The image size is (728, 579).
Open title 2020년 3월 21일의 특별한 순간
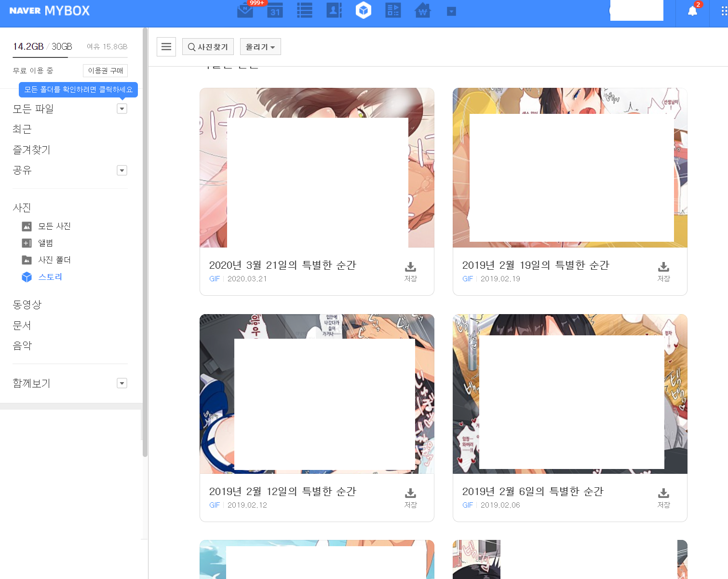pyautogui.click(x=283, y=265)
